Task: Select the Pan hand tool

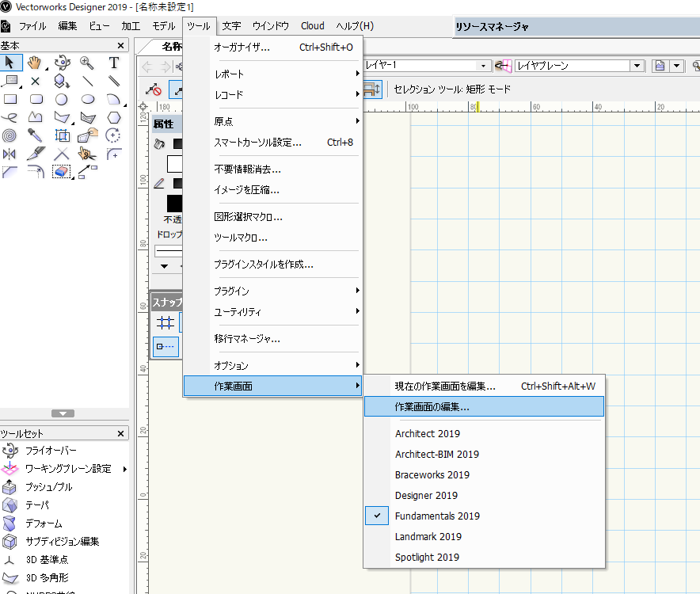Action: (34, 63)
